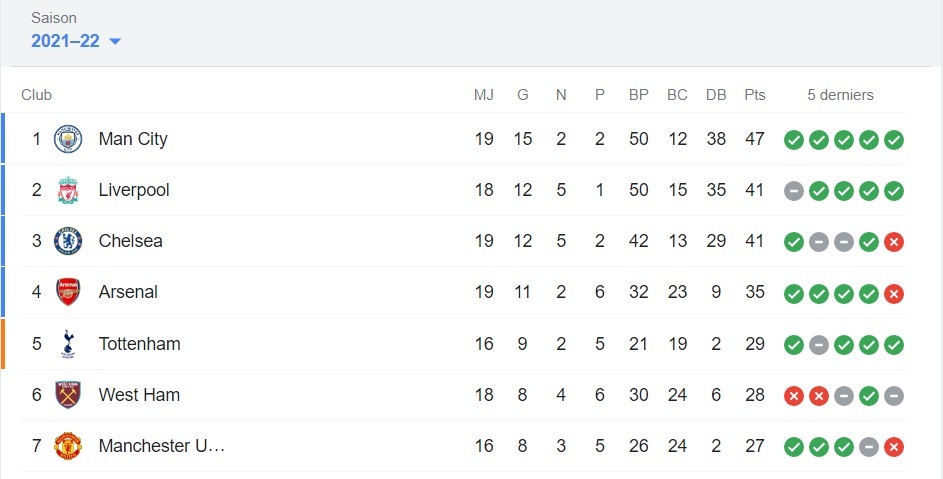Click the Arsenal club crest
The image size is (943, 479).
(x=68, y=292)
